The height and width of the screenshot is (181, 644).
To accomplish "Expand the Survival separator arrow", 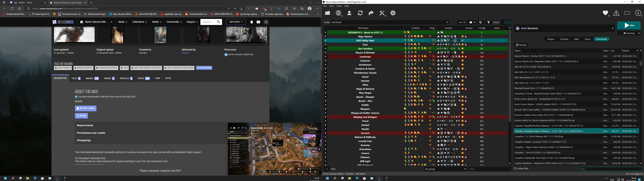I will (x=326, y=133).
